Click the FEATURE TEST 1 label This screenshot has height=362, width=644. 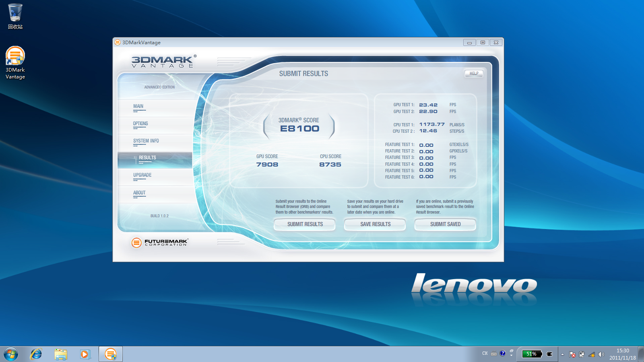coord(400,144)
